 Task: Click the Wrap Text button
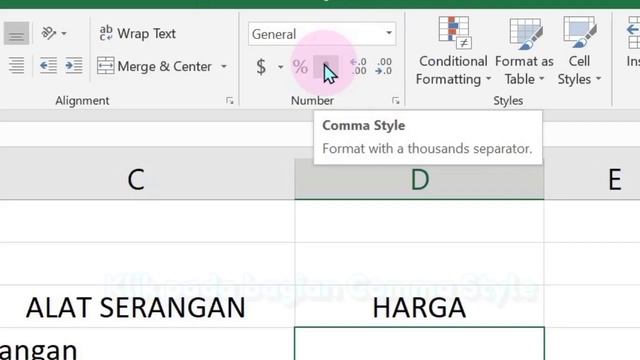[138, 33]
